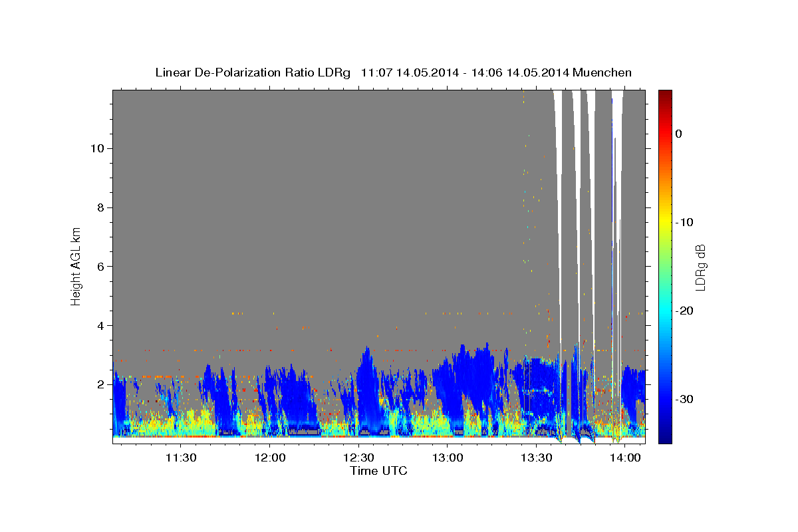Click the colorbar value label -10
The height and width of the screenshot is (532, 798).
pyautogui.click(x=684, y=222)
